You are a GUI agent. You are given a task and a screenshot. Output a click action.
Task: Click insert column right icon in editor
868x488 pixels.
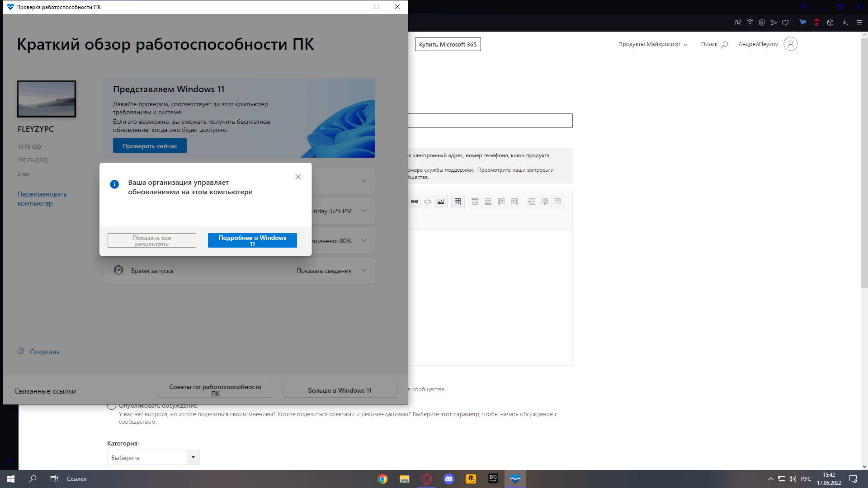click(514, 202)
